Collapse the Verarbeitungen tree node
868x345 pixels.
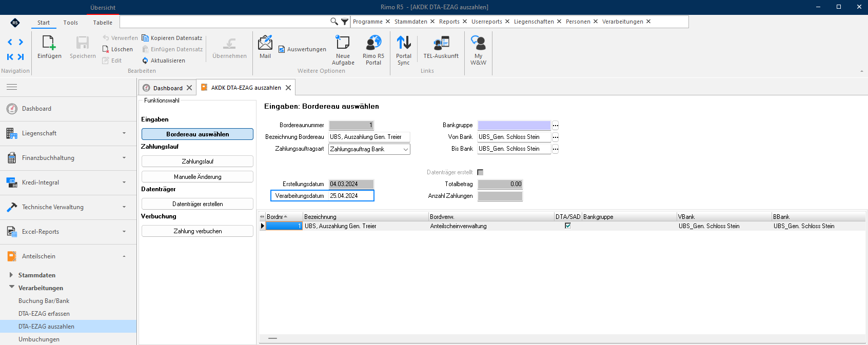(11, 287)
